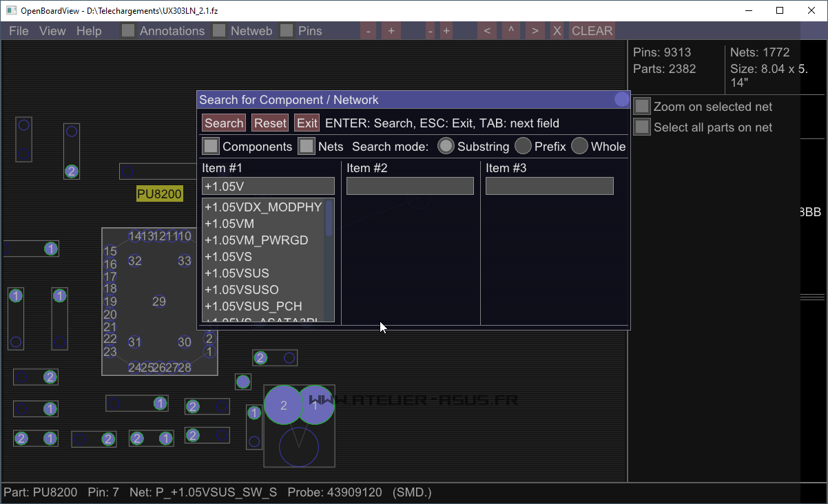Enable the Annotations checkbox
This screenshot has height=504, width=828.
(128, 31)
